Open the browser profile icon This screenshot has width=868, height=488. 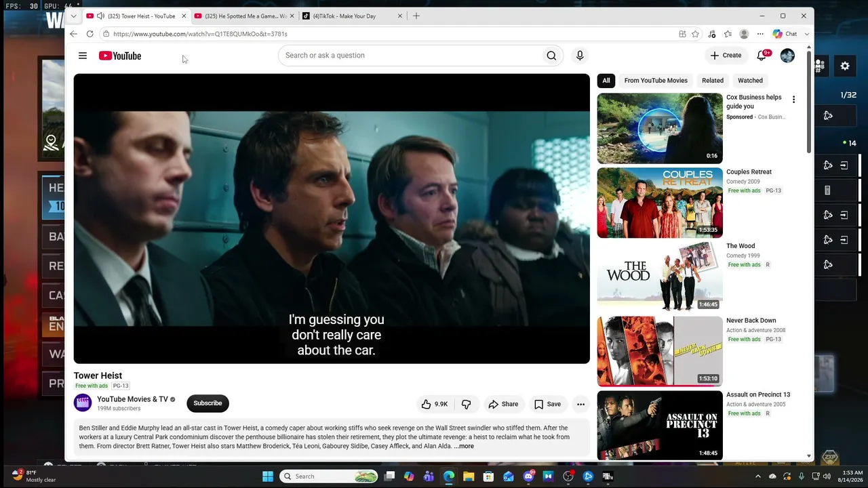pos(744,34)
